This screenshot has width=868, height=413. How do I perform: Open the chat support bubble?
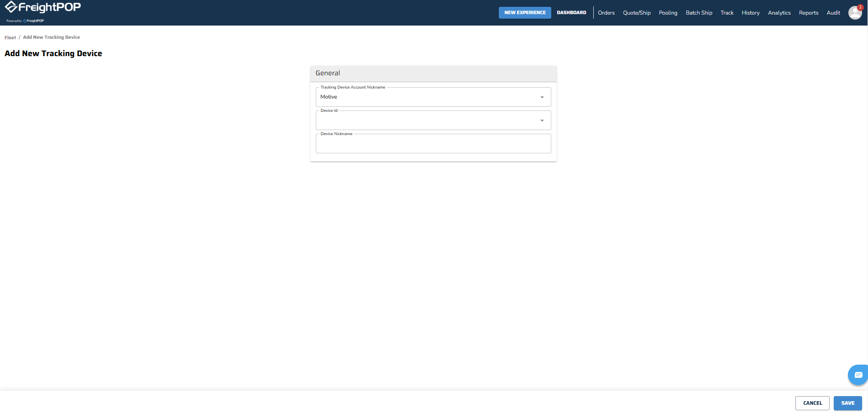coord(858,375)
